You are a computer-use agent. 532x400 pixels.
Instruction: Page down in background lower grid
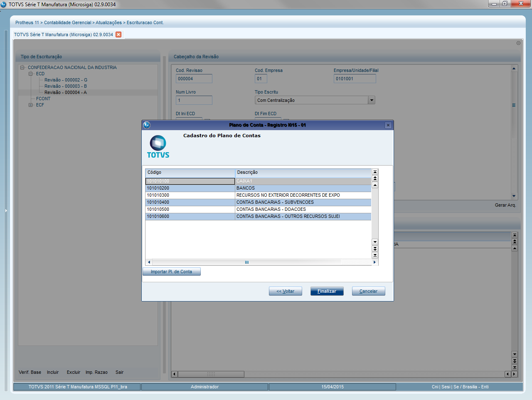click(x=515, y=361)
